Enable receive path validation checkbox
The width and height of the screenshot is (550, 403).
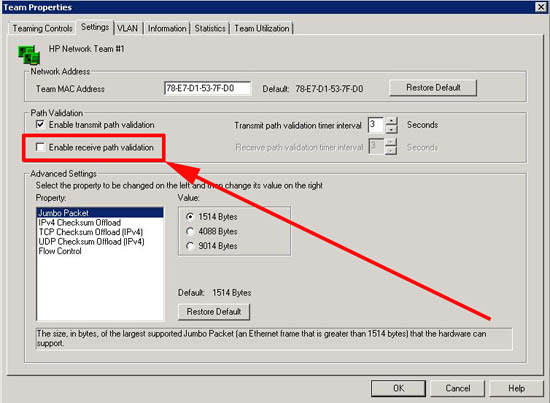(x=40, y=147)
